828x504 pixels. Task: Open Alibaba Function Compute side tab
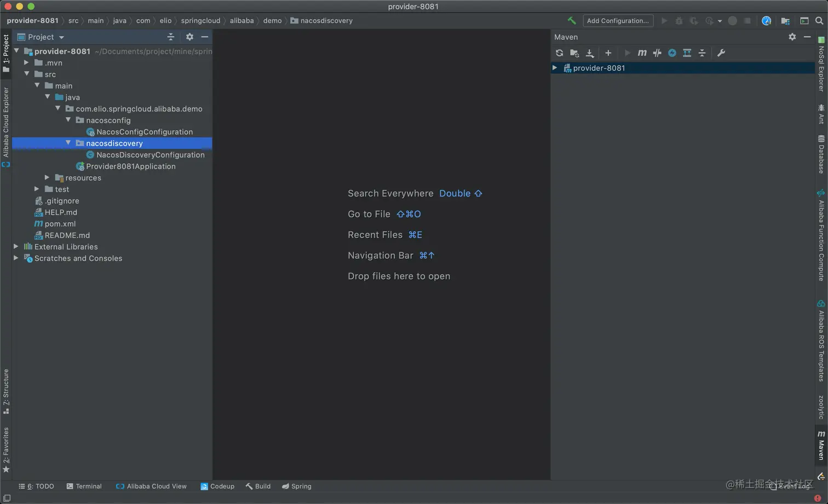[x=821, y=235]
